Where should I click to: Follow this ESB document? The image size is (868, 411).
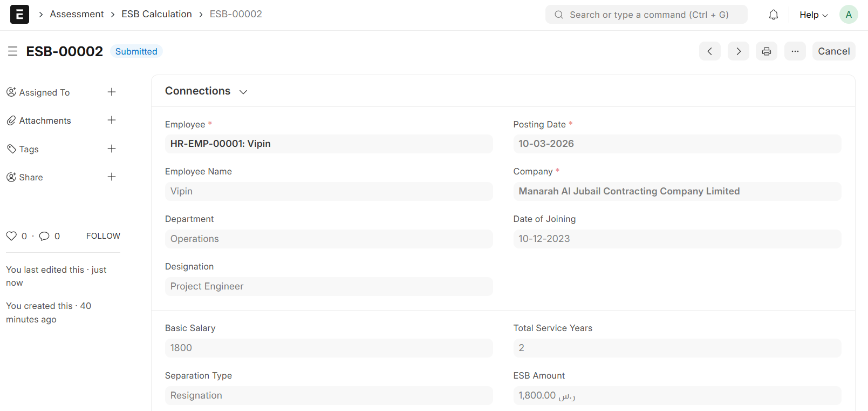103,236
